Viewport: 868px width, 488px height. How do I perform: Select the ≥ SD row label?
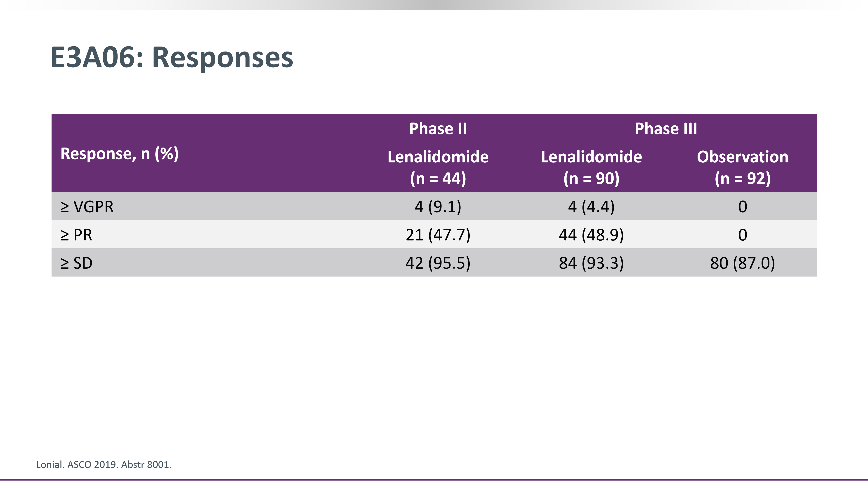[x=76, y=263]
